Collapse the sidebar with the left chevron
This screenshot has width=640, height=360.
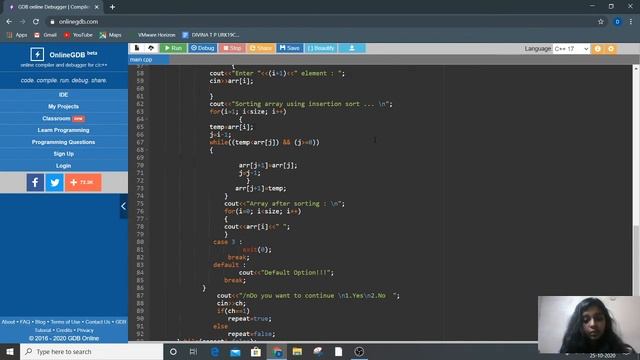point(124,207)
